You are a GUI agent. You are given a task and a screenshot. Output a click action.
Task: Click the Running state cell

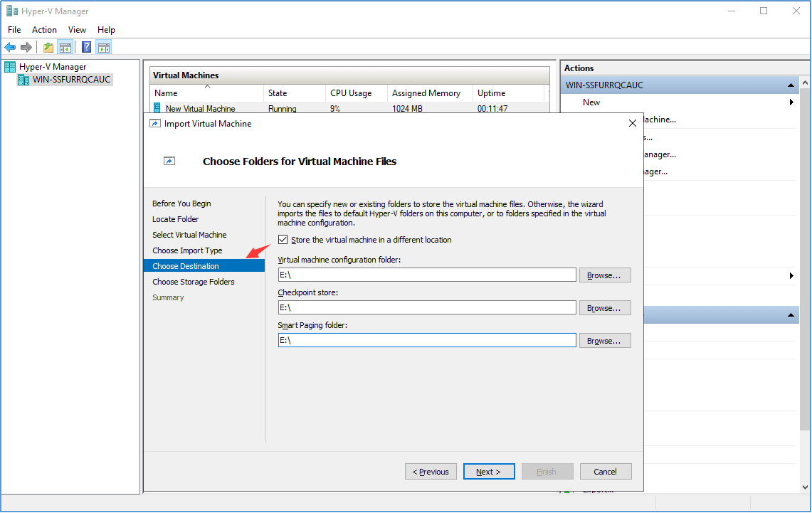[x=283, y=108]
